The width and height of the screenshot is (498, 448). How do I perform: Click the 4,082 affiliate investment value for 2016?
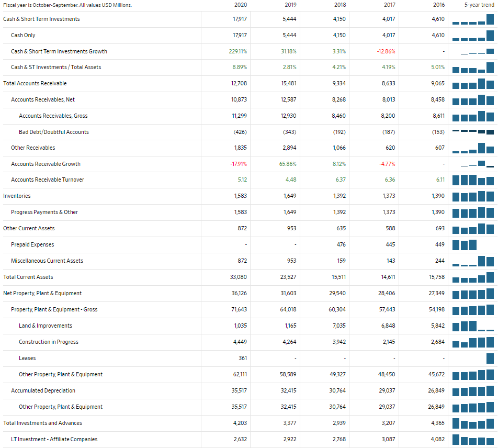point(438,439)
